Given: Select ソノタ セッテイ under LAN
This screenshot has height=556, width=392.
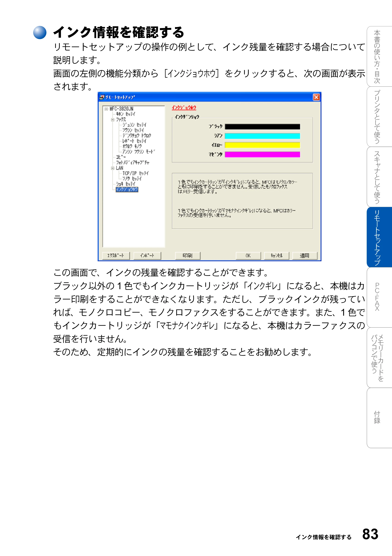Looking at the screenshot, I should click(132, 179).
